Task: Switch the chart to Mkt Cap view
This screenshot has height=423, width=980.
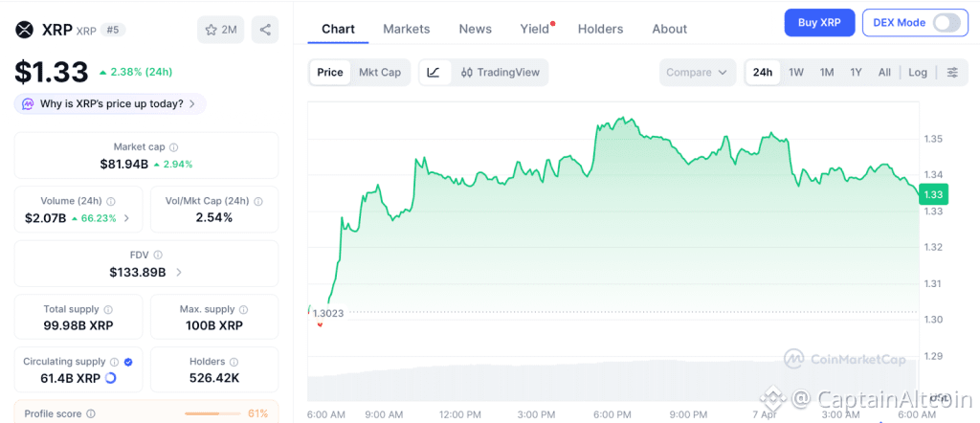Action: [380, 73]
